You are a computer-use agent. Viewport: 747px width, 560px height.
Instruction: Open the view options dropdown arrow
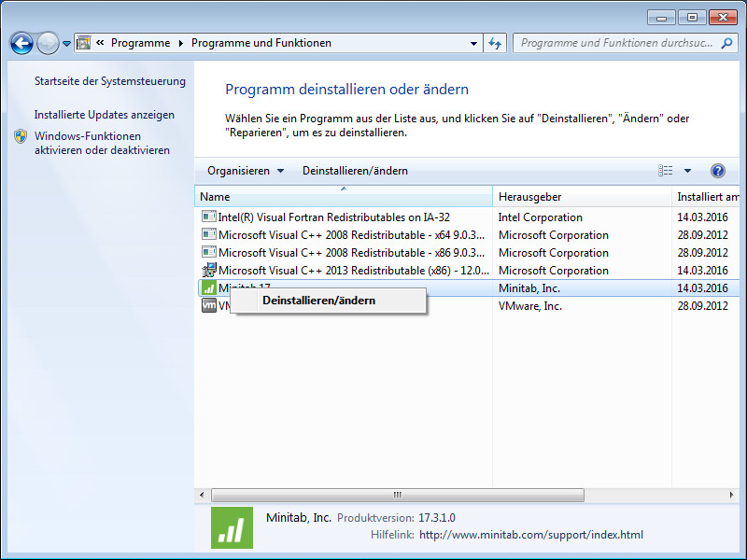pyautogui.click(x=687, y=171)
